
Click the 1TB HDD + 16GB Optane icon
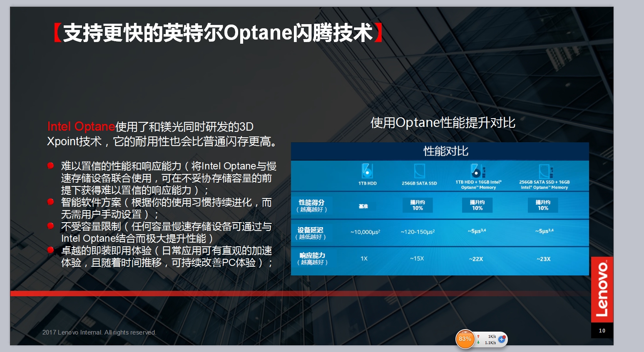click(x=478, y=171)
